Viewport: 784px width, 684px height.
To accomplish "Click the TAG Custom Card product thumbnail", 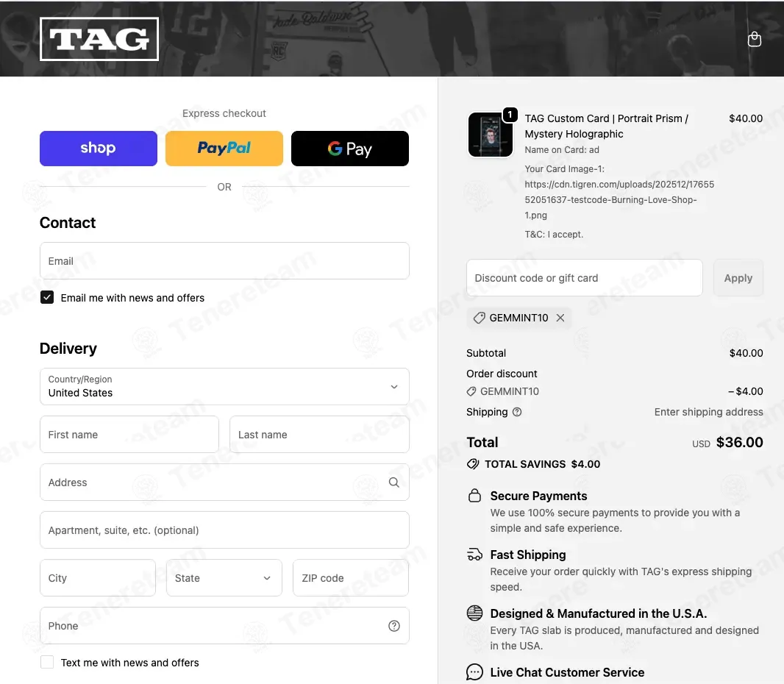I will point(490,135).
